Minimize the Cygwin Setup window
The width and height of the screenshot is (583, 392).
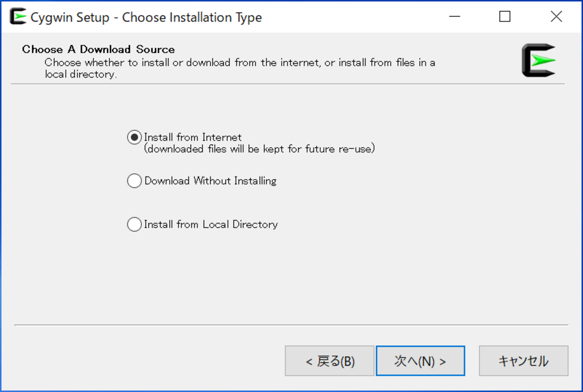pos(455,17)
